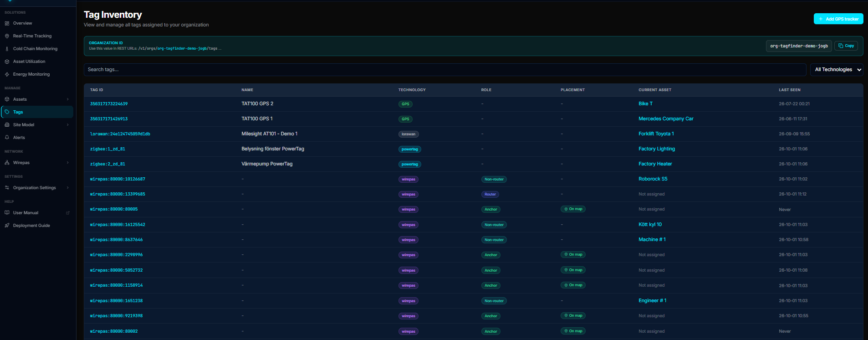Open the Kött kyl 10 asset link
The image size is (868, 340).
[x=650, y=225]
